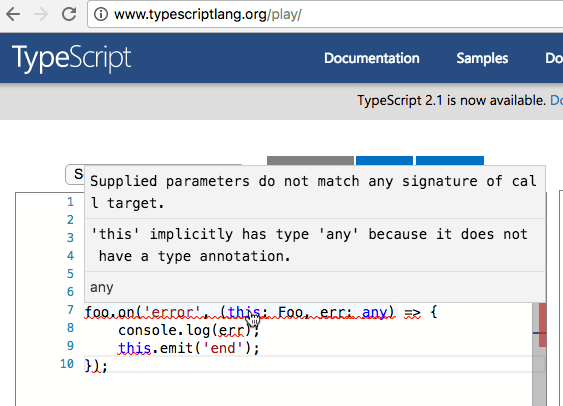This screenshot has height=406, width=563.
Task: Click line number 8 in the gutter
Action: pyautogui.click(x=70, y=328)
